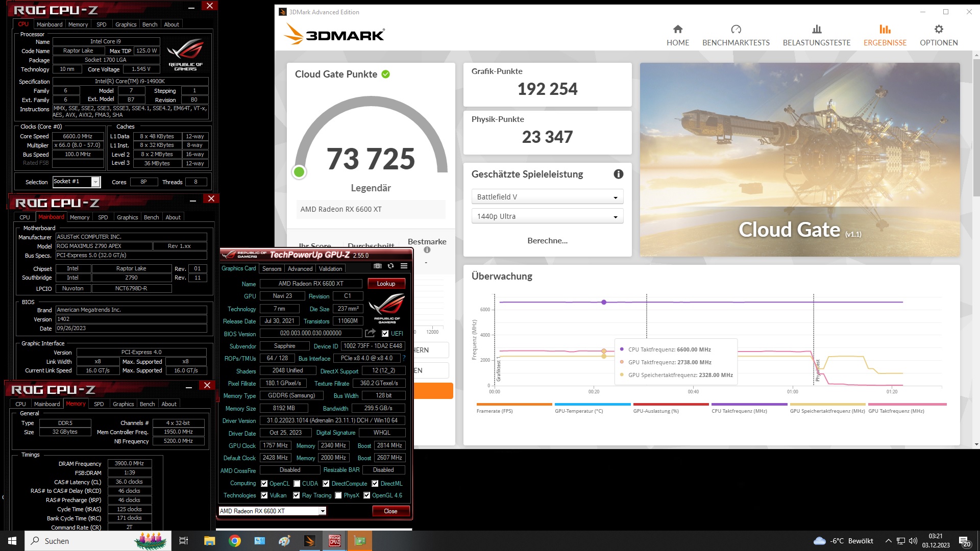Image resolution: width=980 pixels, height=551 pixels.
Task: Switch to GPU-Z taskbar icon
Action: (x=360, y=541)
